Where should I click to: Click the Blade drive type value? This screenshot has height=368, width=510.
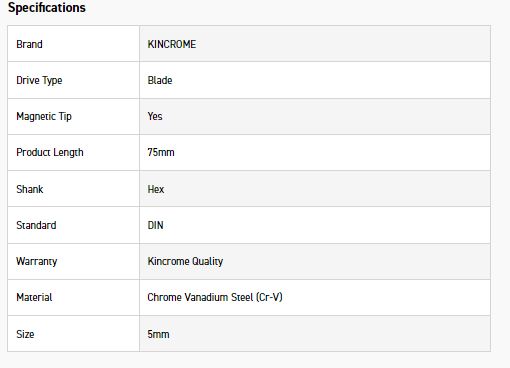(160, 80)
